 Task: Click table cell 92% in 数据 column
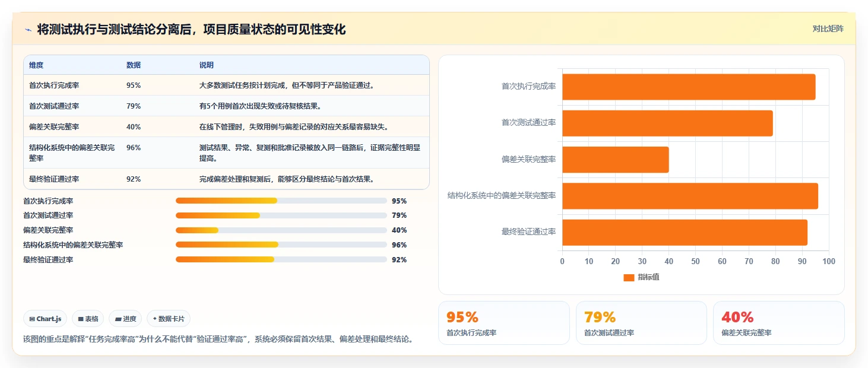tap(134, 179)
